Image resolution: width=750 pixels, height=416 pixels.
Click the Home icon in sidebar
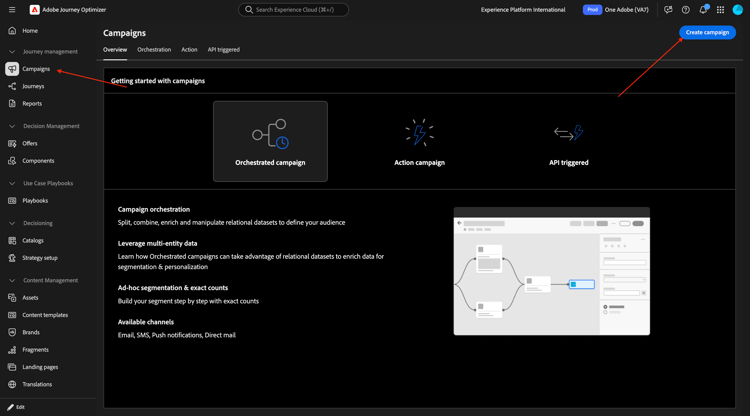12,31
